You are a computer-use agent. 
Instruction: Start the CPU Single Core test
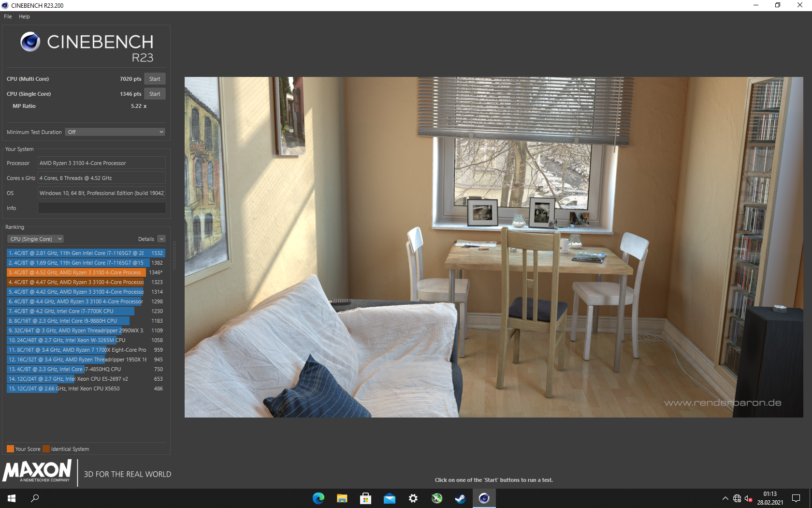pos(155,94)
